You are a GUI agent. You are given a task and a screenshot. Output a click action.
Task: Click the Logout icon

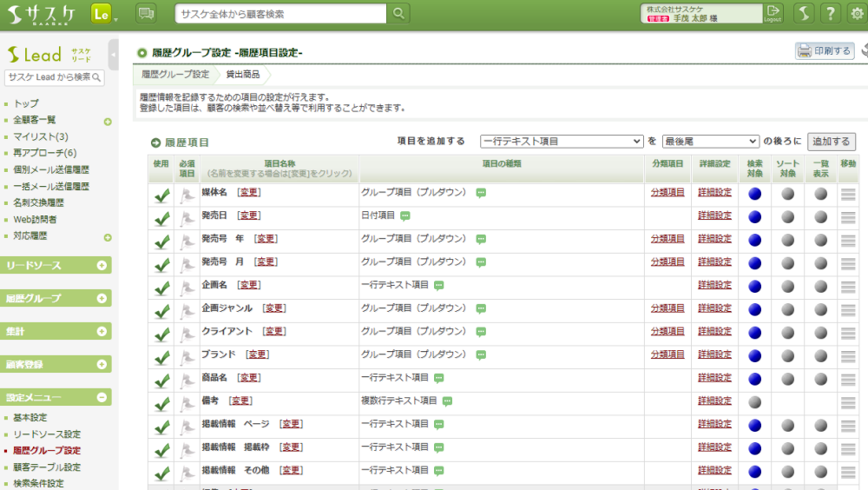(x=773, y=13)
